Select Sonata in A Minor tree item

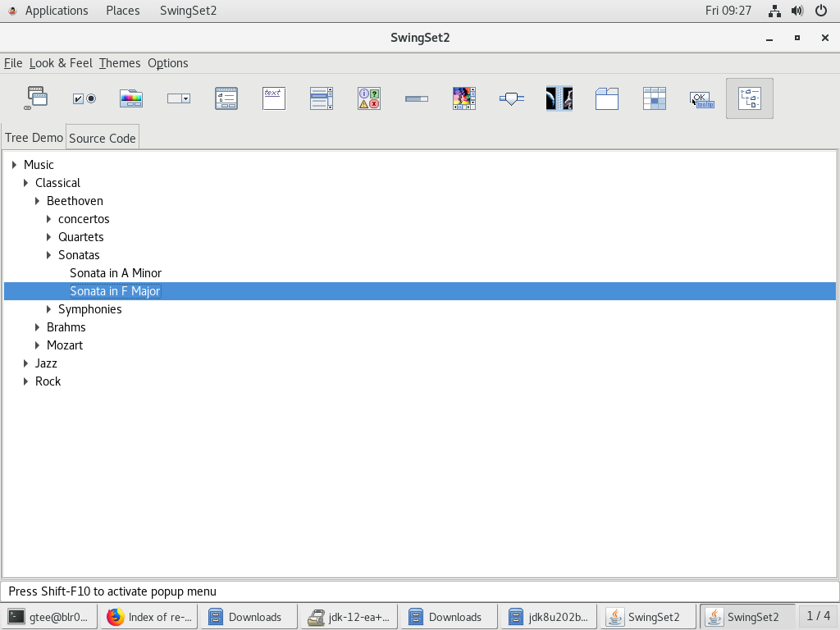(x=116, y=273)
